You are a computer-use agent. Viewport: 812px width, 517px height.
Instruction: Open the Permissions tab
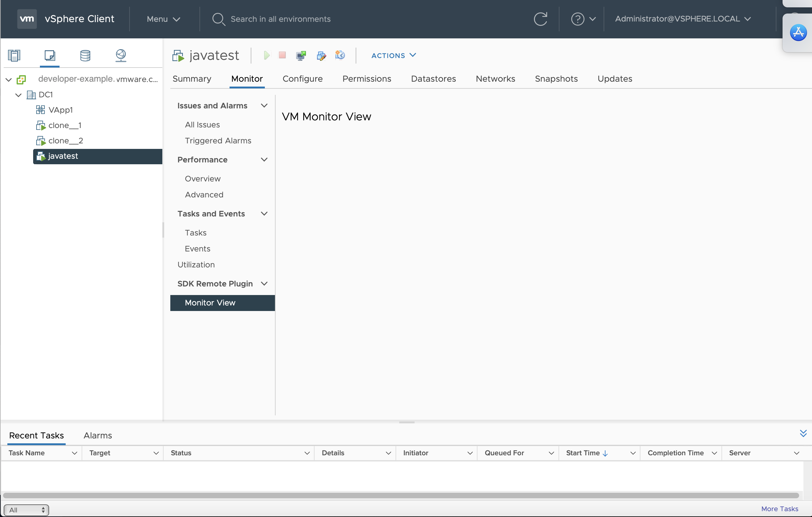tap(366, 79)
